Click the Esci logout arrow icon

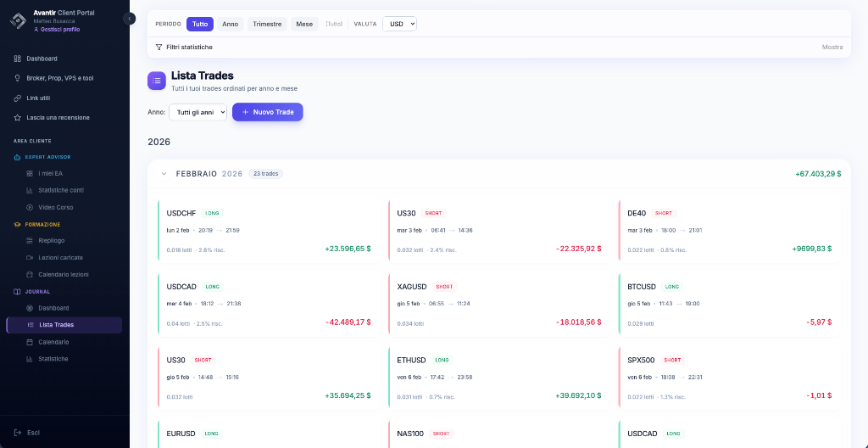(x=18, y=433)
